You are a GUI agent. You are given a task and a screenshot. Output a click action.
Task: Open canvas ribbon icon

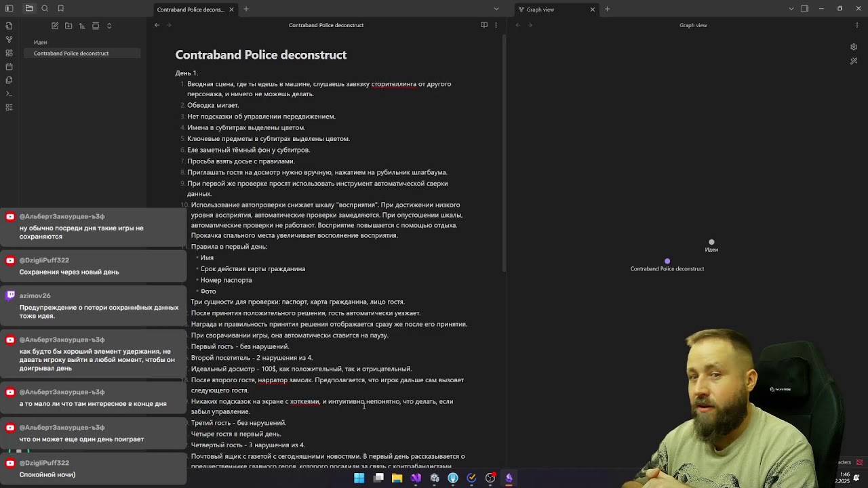pyautogui.click(x=9, y=53)
